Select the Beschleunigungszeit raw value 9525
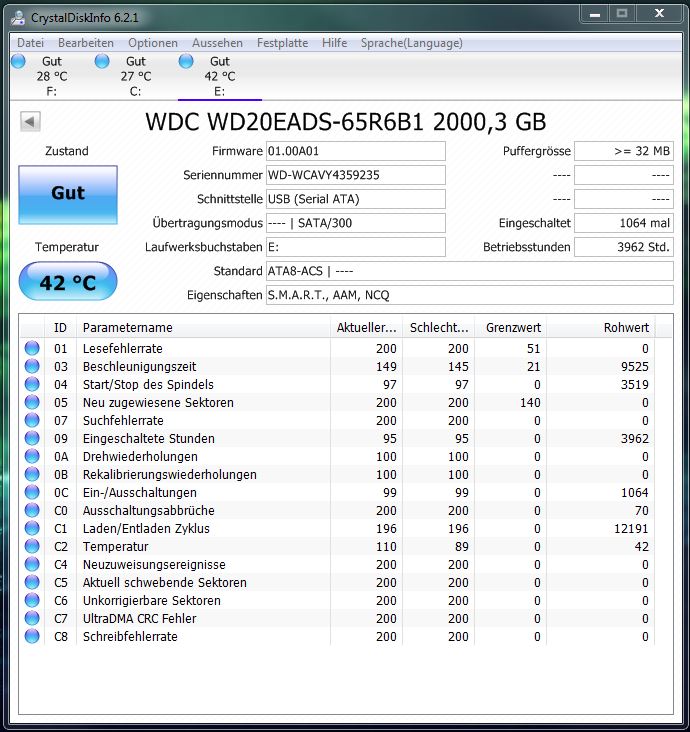Screen dimensions: 690x732 [634, 367]
